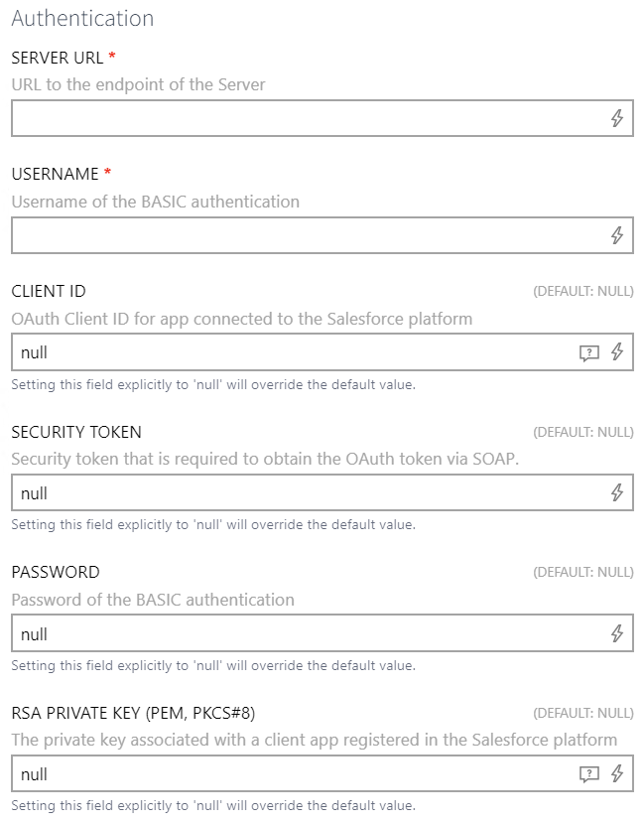Click the lightning icon in Password field
This screenshot has width=644, height=823.
(x=617, y=633)
